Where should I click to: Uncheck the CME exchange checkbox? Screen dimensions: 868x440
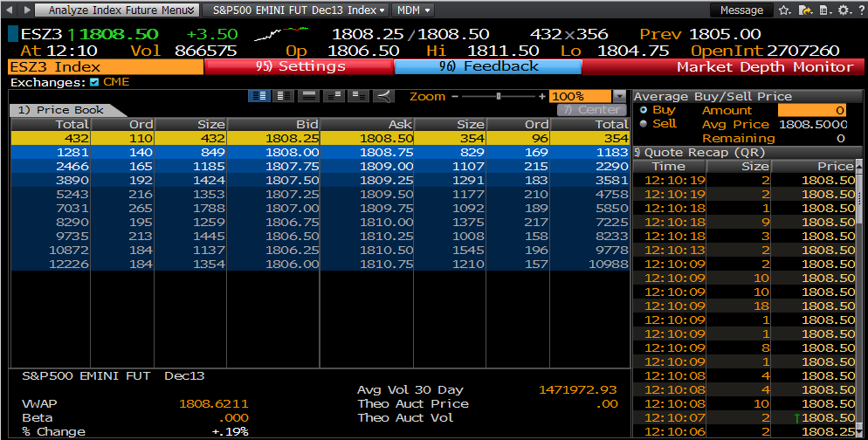pyautogui.click(x=94, y=82)
